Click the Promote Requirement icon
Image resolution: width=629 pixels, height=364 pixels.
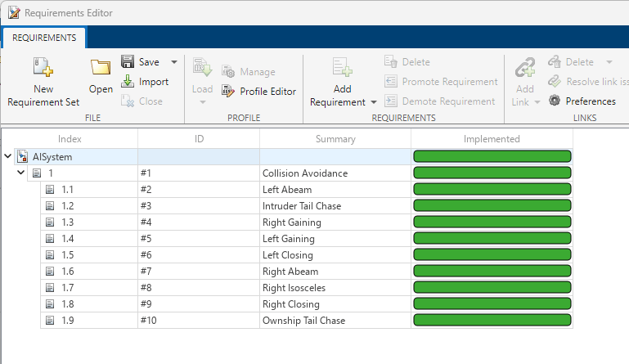(x=390, y=81)
